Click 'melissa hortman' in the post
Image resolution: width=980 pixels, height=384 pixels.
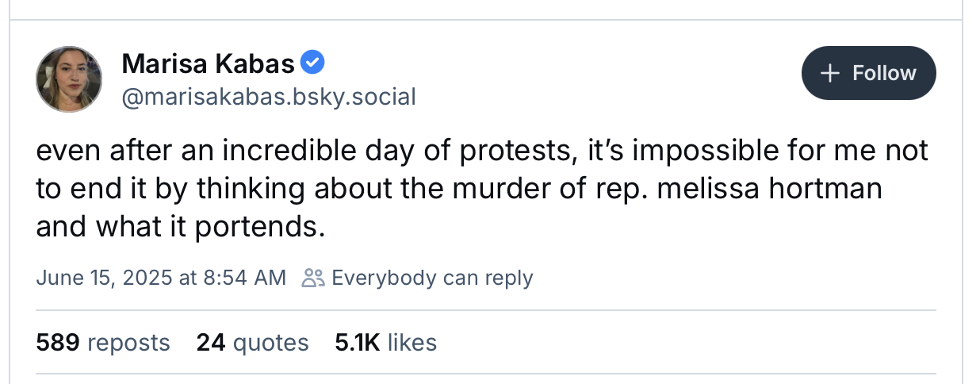[780, 189]
